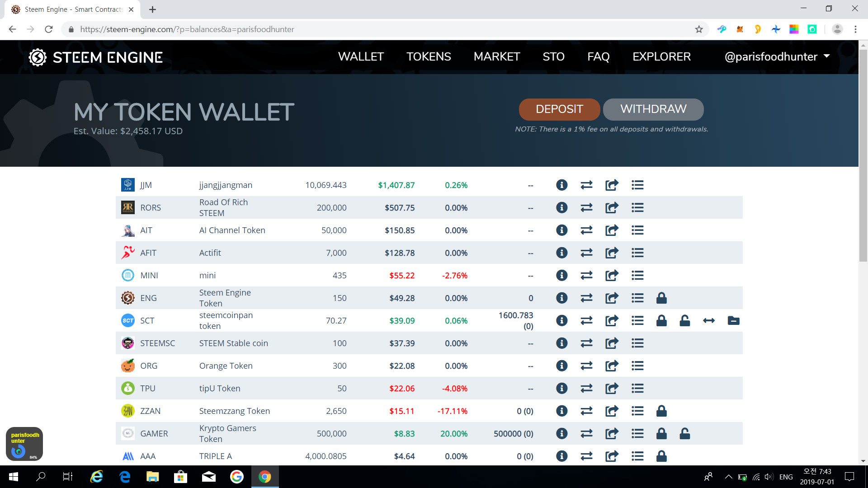Go to the MARKET page
868x488 pixels.
point(496,56)
